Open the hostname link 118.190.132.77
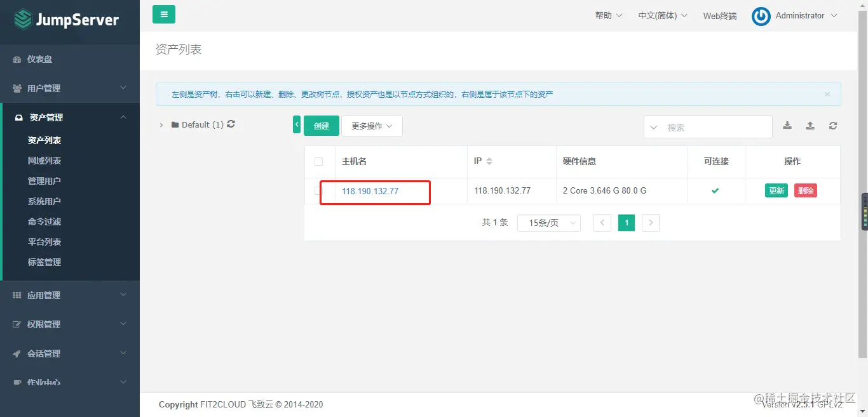The height and width of the screenshot is (417, 868). [x=370, y=191]
